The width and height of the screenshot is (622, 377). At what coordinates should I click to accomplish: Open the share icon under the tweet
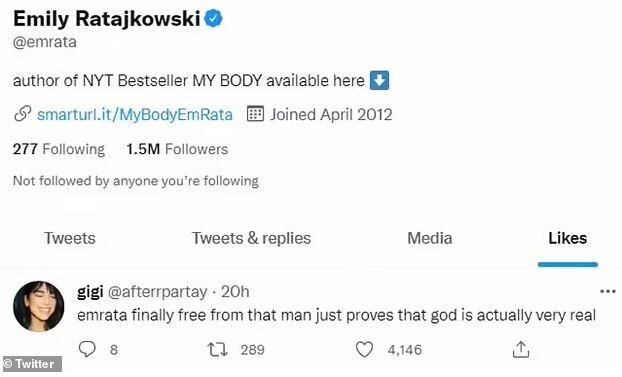point(521,350)
